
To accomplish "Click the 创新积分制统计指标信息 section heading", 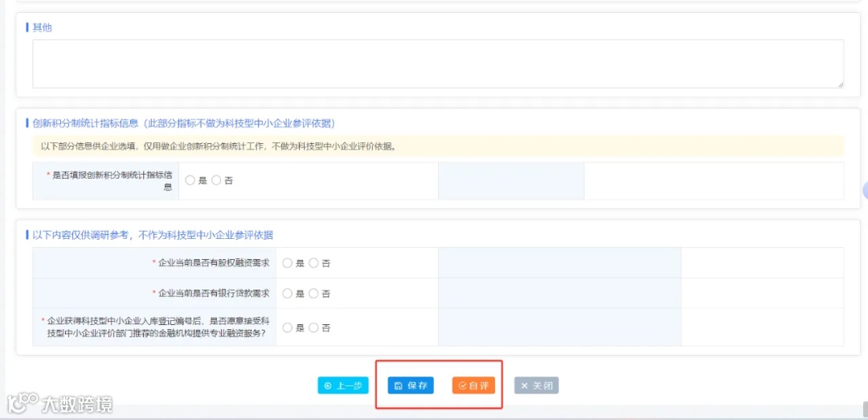I will point(184,123).
